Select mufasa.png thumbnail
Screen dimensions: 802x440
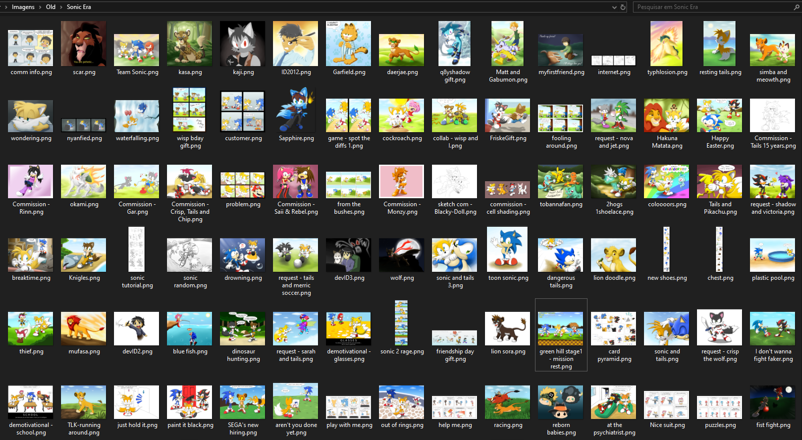[x=83, y=328]
